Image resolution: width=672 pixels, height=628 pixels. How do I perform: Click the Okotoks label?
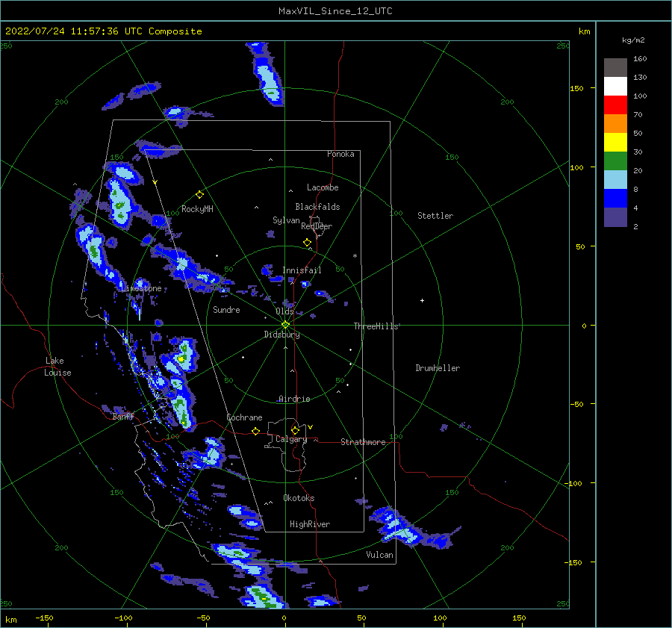299,498
